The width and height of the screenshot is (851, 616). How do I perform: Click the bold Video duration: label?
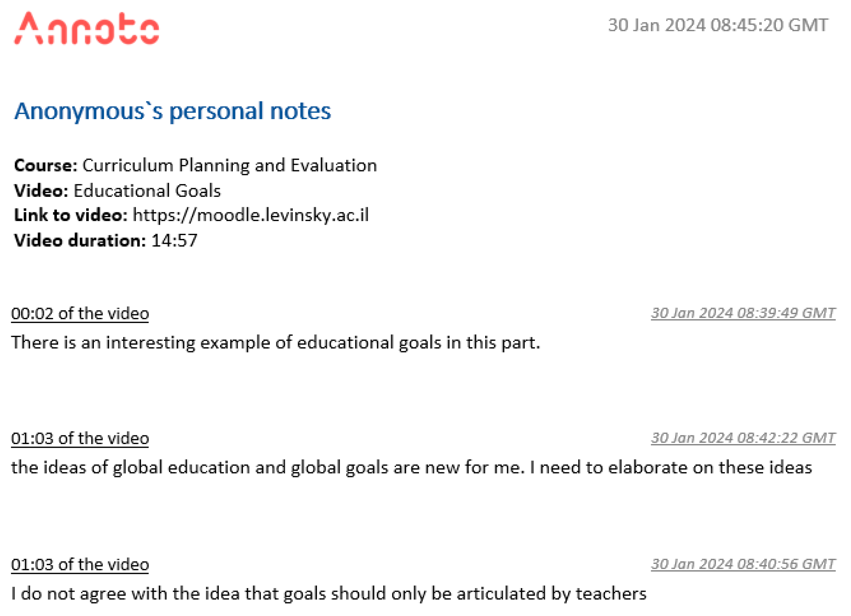(x=79, y=241)
